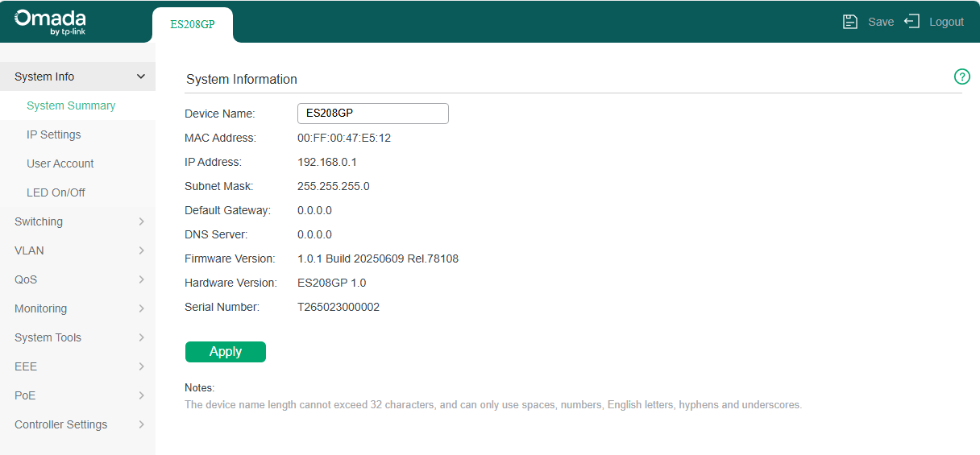Click the Switching menu label

[x=39, y=221]
